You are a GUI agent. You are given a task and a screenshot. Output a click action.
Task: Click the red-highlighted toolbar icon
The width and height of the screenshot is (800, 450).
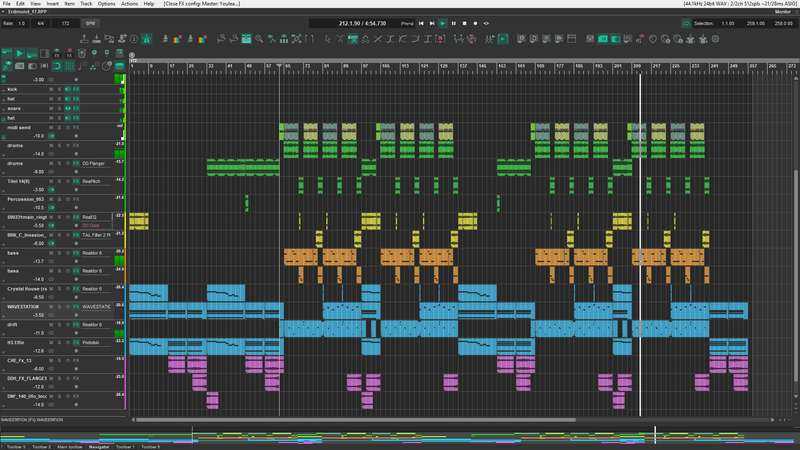(440, 39)
